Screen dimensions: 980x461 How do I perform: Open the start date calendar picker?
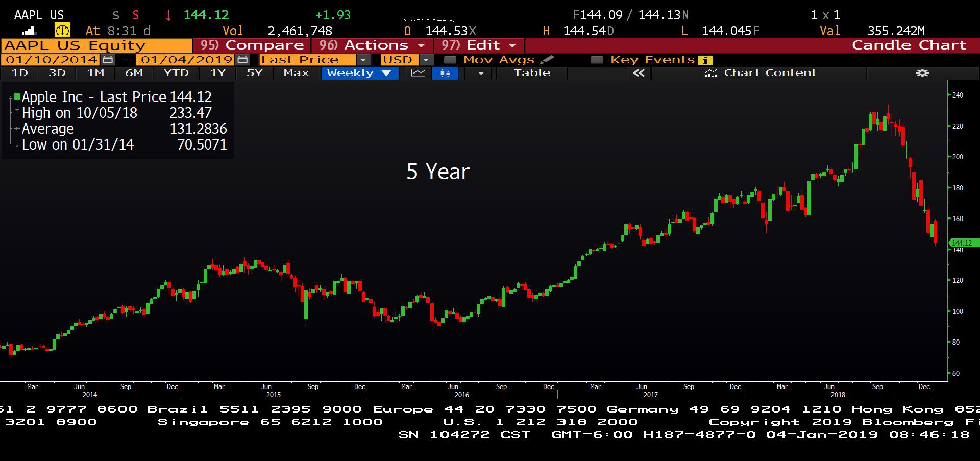point(108,60)
